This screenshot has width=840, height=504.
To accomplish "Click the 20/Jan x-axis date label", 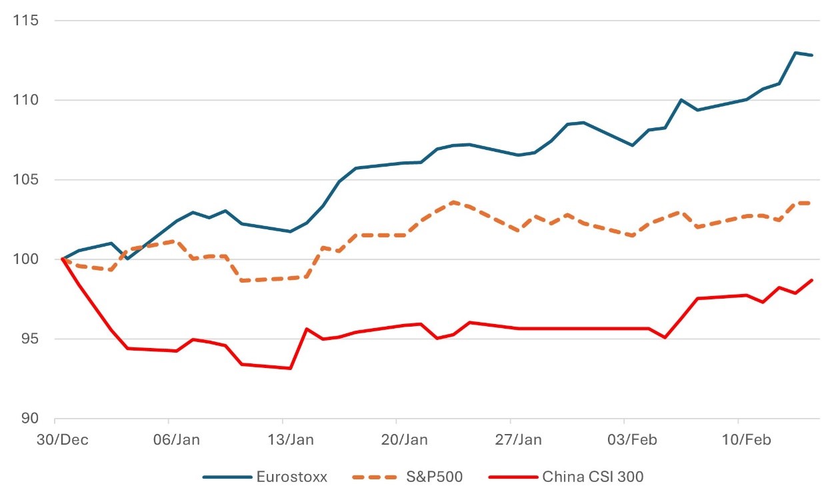I will (x=397, y=440).
